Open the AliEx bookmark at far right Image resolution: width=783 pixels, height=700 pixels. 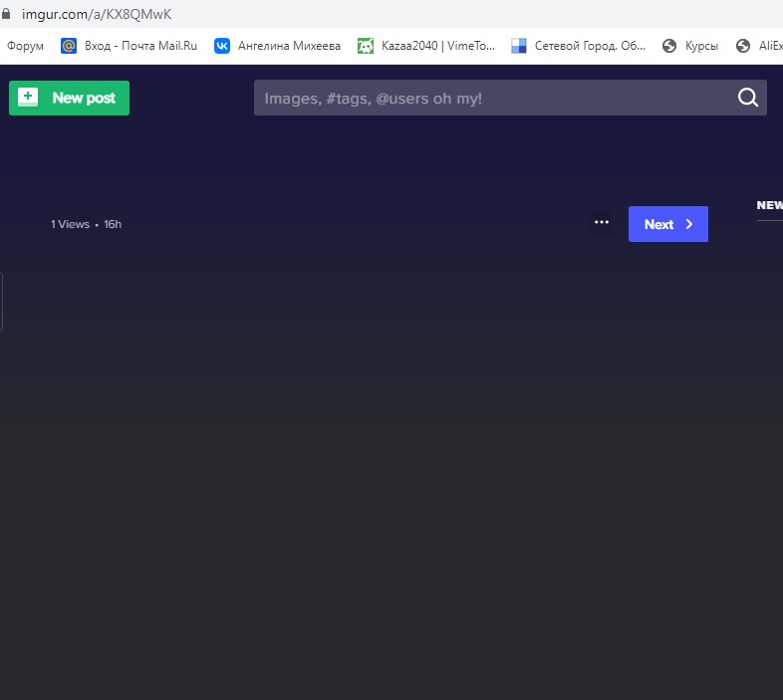pyautogui.click(x=761, y=46)
